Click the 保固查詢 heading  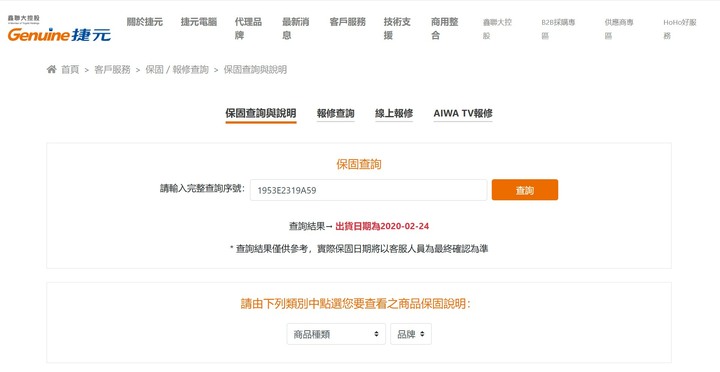(359, 164)
